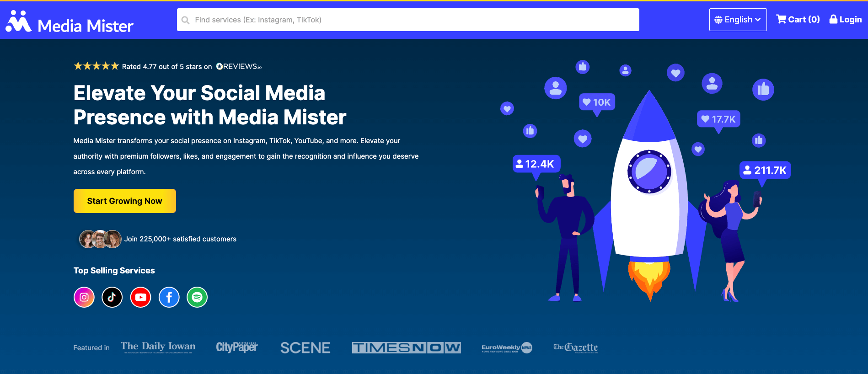Image resolution: width=868 pixels, height=374 pixels.
Task: Click the CityPaper logo
Action: (237, 347)
